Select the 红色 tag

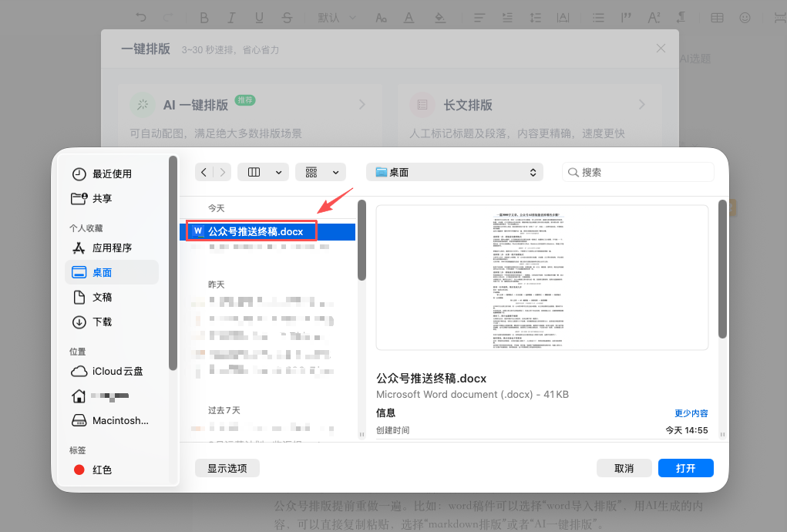[113, 470]
